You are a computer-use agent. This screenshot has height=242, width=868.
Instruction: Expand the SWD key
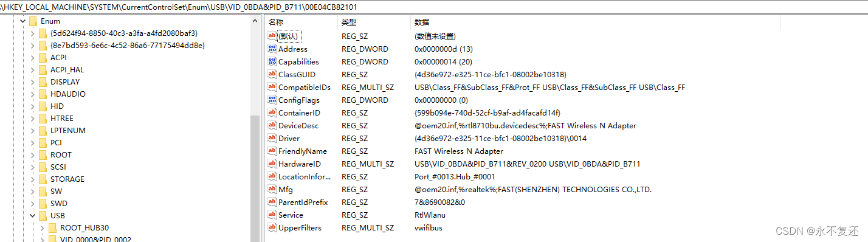click(32, 203)
